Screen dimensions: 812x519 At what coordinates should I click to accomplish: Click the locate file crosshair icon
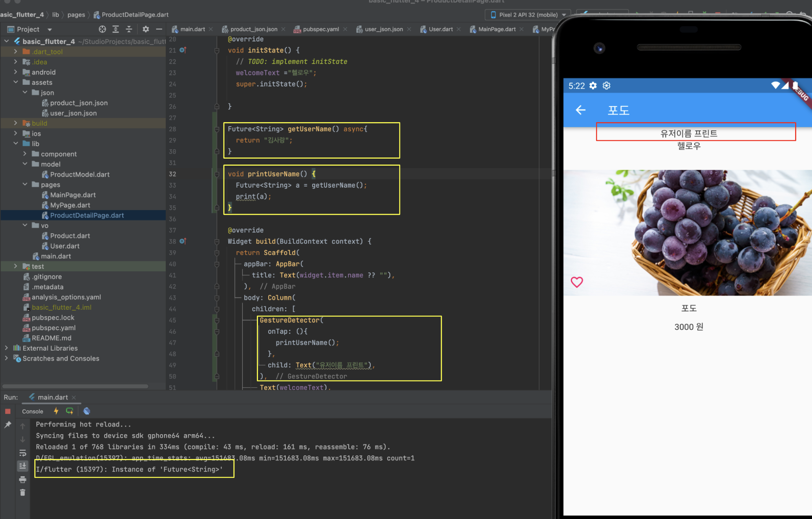click(x=102, y=29)
